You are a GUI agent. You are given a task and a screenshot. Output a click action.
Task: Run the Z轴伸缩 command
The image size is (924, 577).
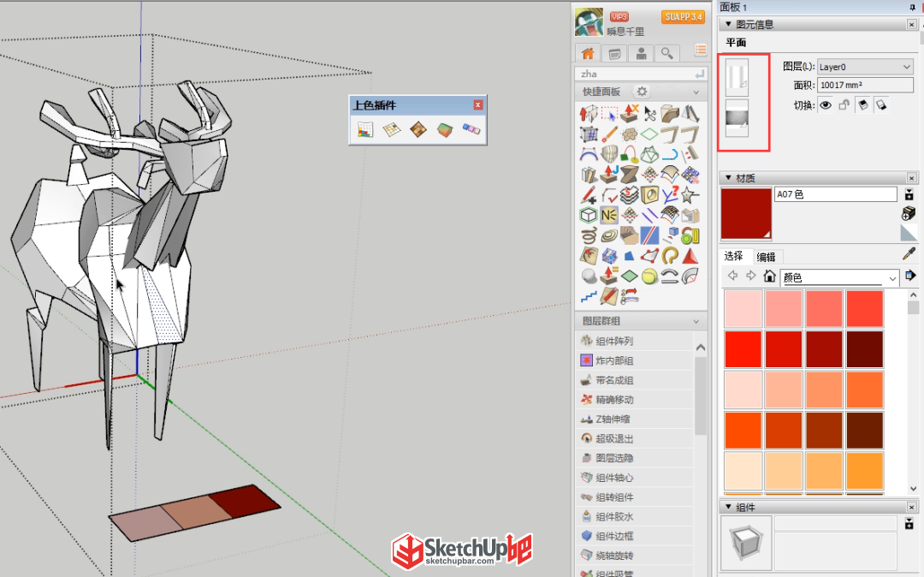[634, 419]
